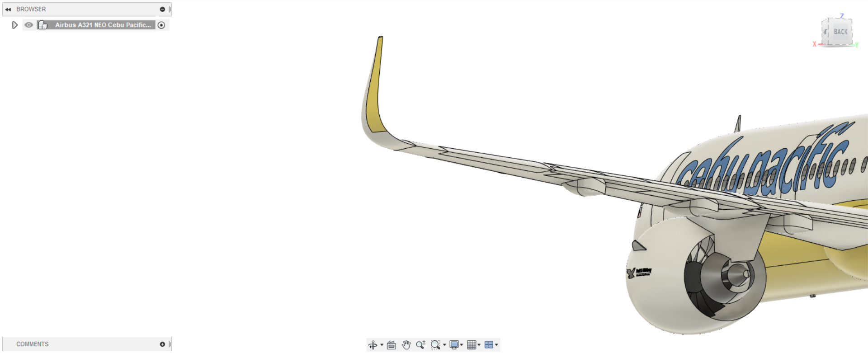Expand the Airbus A321 NEO component tree
Viewport: 868px width, 353px height.
click(14, 25)
